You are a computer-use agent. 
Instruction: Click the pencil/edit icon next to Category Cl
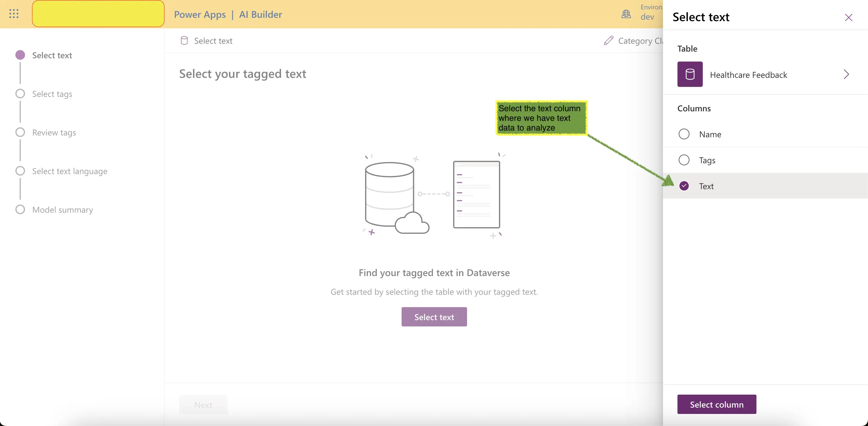pos(608,40)
